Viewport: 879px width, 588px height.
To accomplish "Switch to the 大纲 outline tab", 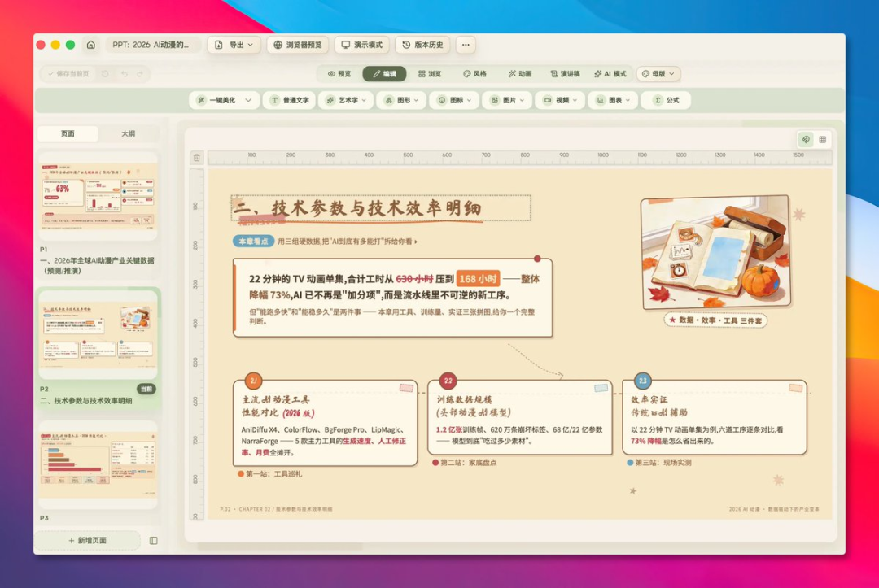I will tap(129, 133).
